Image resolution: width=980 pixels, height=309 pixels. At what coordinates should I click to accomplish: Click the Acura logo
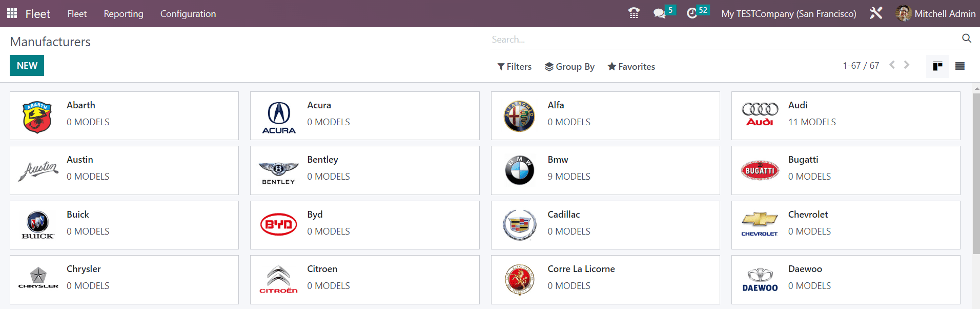click(279, 118)
